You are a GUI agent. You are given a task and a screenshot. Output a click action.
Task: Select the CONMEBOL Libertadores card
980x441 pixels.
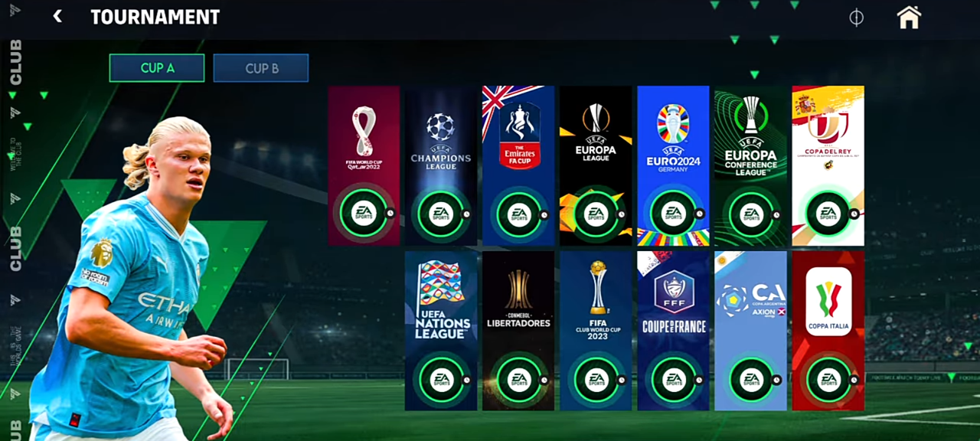pos(518,331)
